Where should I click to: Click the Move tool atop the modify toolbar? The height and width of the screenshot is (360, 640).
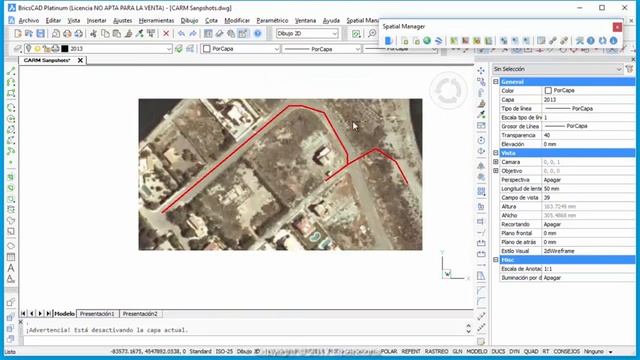481,71
